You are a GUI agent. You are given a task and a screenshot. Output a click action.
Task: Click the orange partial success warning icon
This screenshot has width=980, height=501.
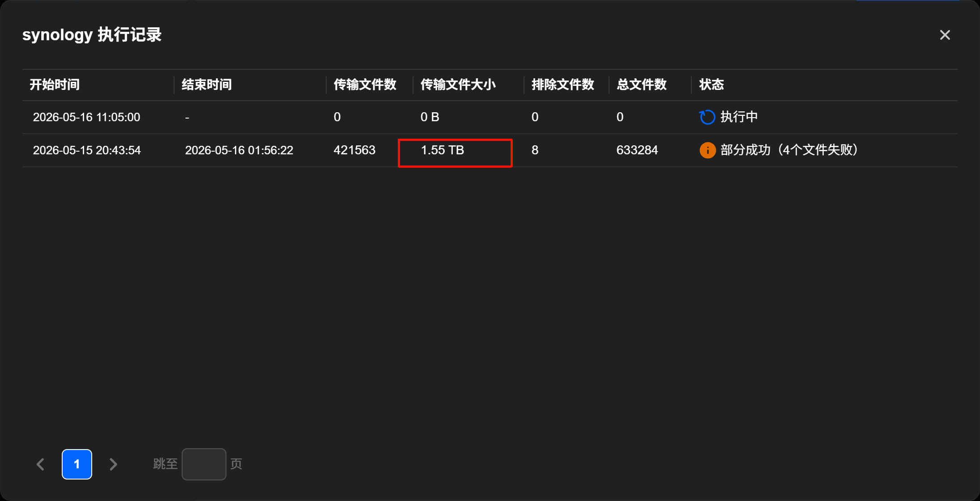click(707, 150)
